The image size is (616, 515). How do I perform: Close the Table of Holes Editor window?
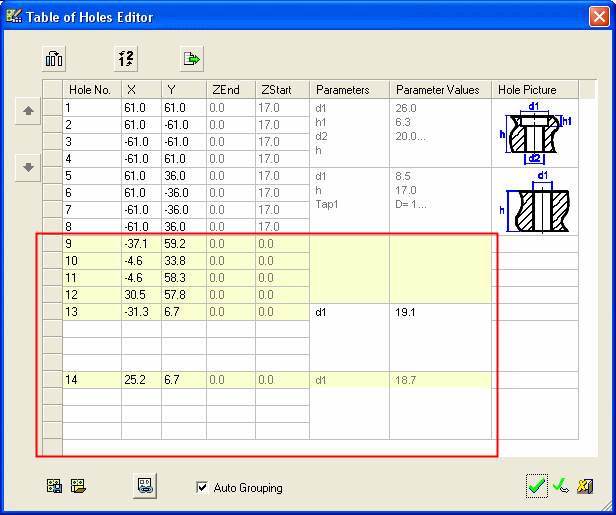click(x=597, y=14)
